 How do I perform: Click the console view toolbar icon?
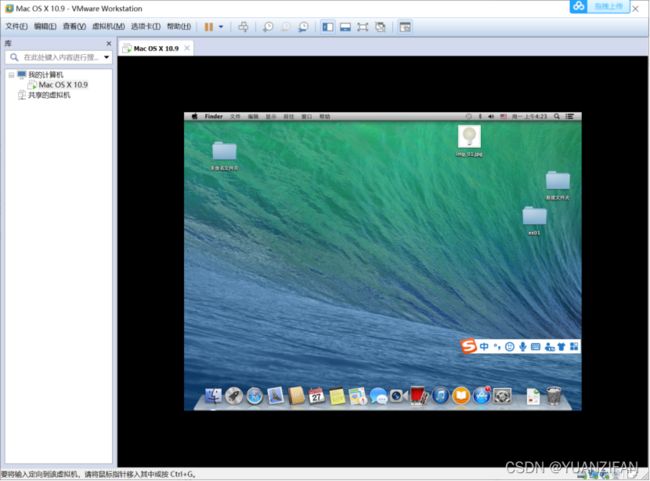(x=405, y=27)
